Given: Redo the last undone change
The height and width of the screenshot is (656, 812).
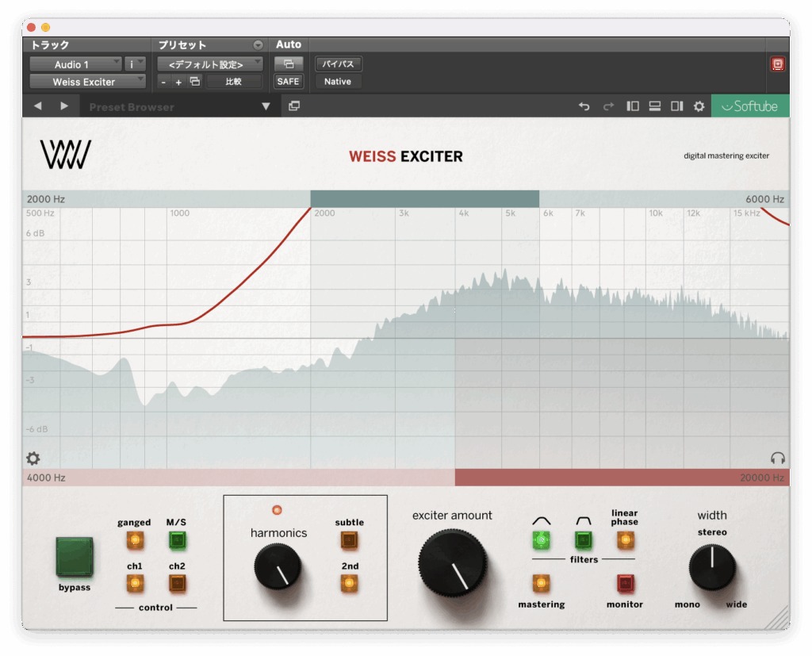Looking at the screenshot, I should tap(608, 106).
